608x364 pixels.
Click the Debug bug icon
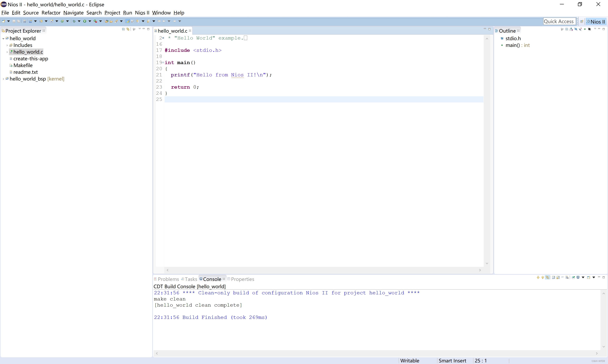point(74,21)
